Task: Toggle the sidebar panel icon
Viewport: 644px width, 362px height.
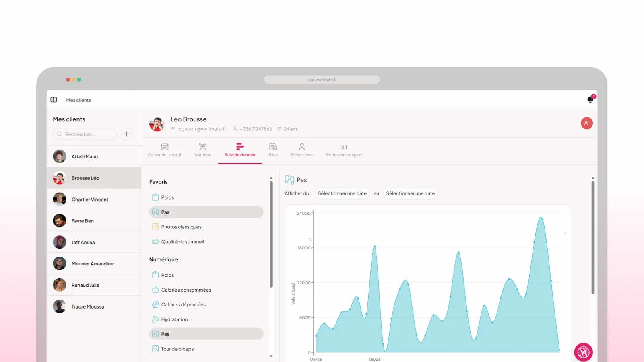Action: (54, 100)
